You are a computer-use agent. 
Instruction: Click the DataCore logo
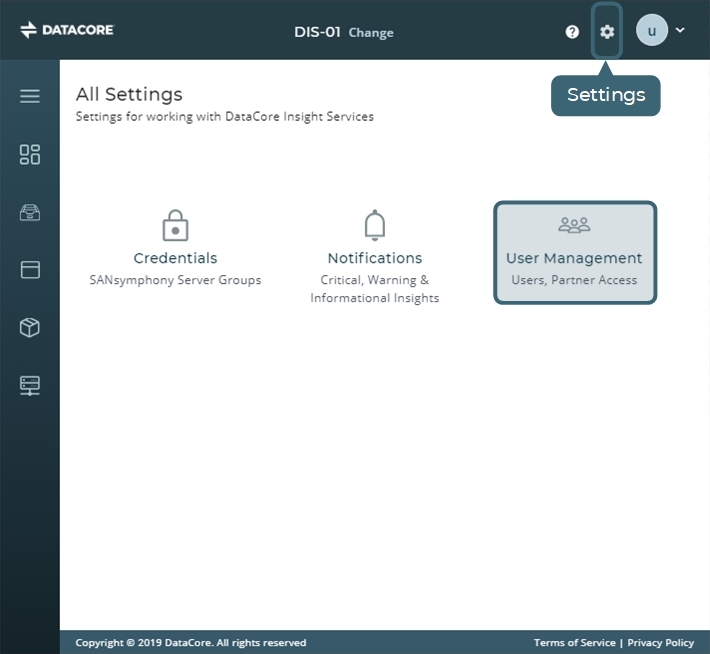(x=67, y=30)
